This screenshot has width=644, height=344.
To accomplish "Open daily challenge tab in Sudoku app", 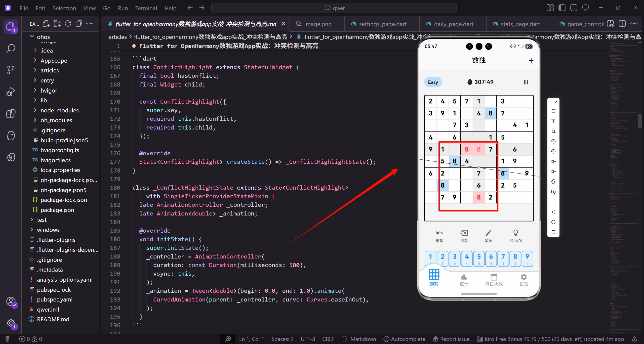I will click(x=494, y=280).
